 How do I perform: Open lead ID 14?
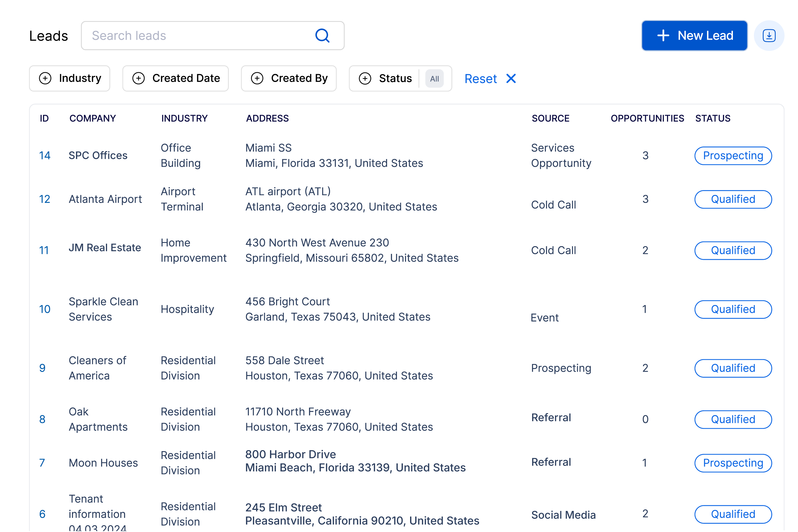(45, 155)
